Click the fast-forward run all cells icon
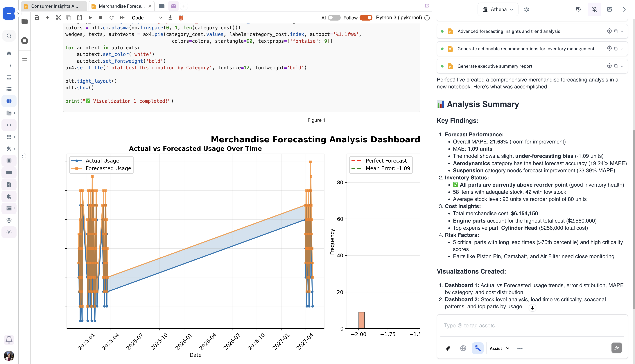Screen dimensions: 635x364 click(x=122, y=17)
